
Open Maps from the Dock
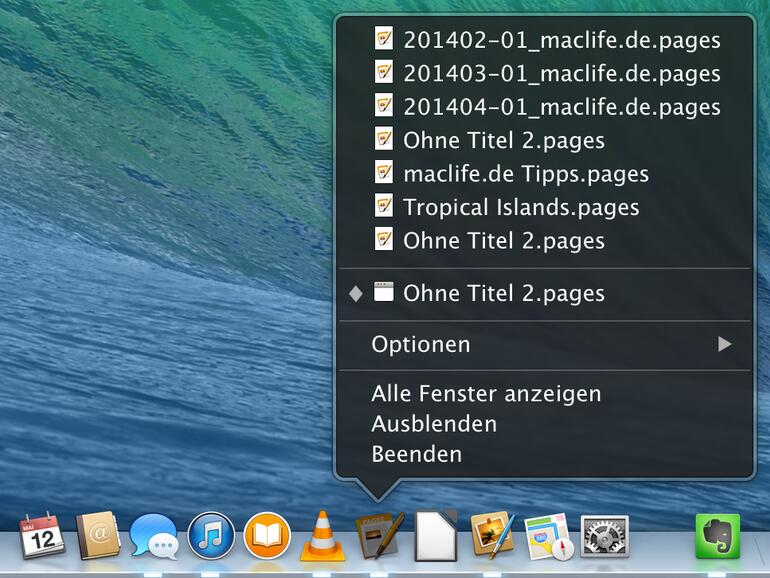click(549, 536)
